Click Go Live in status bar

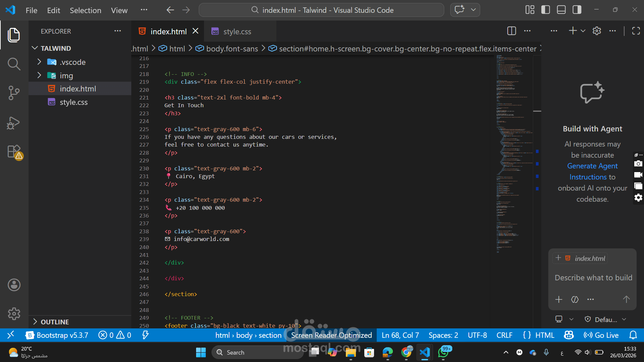pos(601,335)
